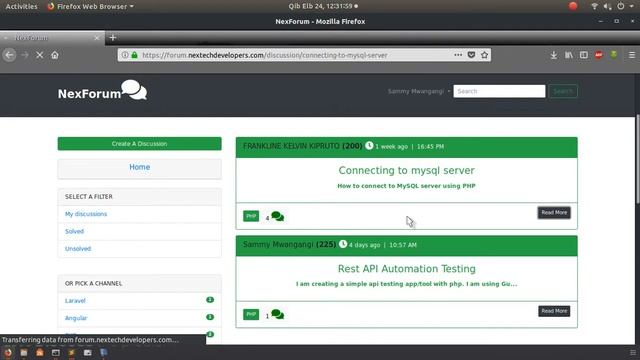
Task: Show site information via the info icon
Action: (x=125, y=55)
